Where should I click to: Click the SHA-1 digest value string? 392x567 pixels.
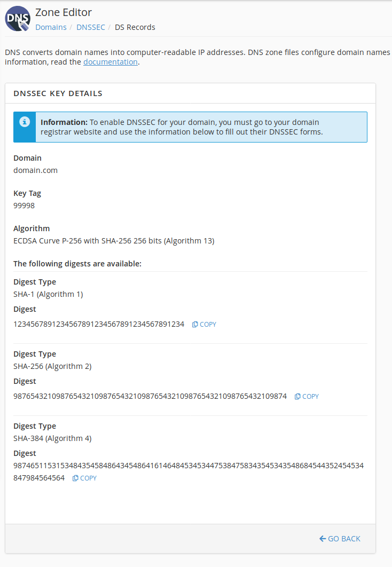tap(99, 324)
